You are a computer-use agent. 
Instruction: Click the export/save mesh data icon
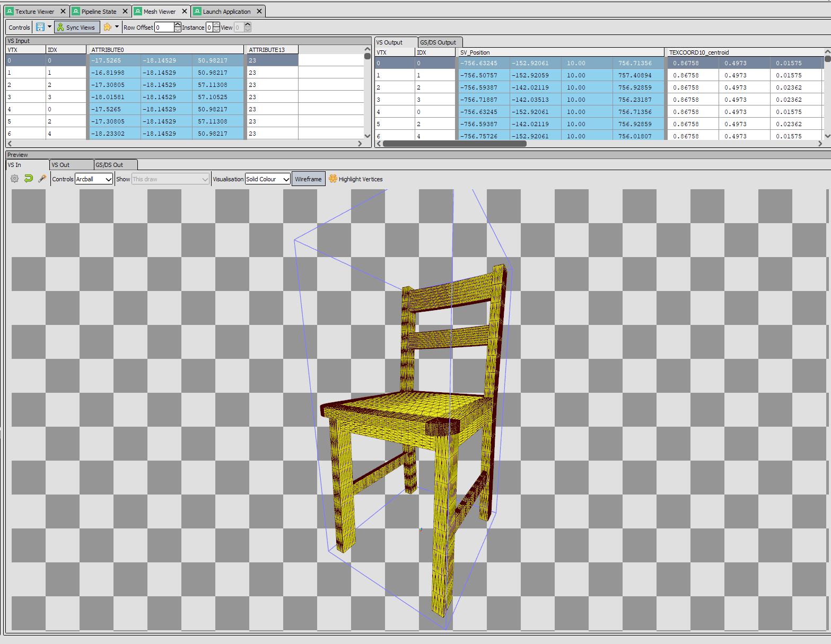[40, 27]
